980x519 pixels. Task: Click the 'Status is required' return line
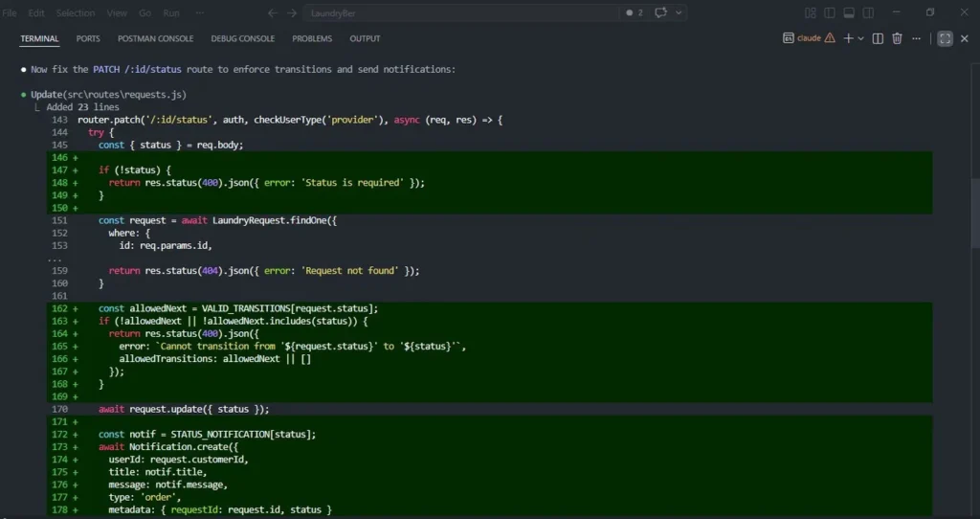(266, 183)
